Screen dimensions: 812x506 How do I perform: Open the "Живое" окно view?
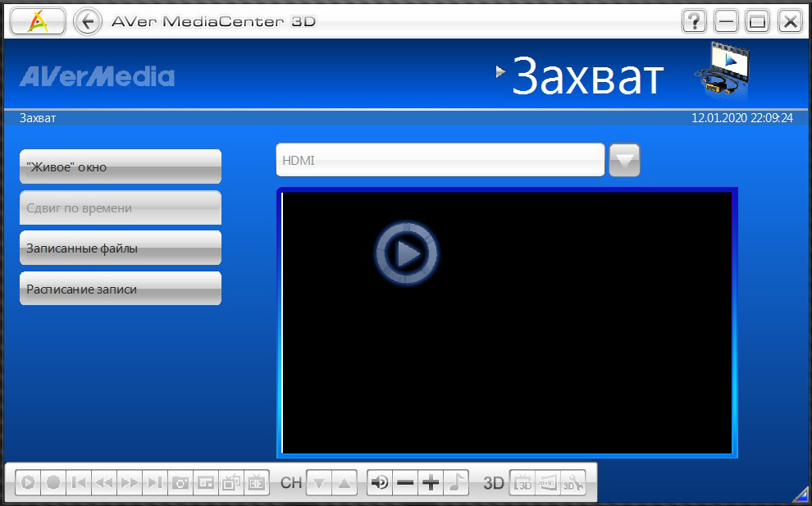pos(121,166)
